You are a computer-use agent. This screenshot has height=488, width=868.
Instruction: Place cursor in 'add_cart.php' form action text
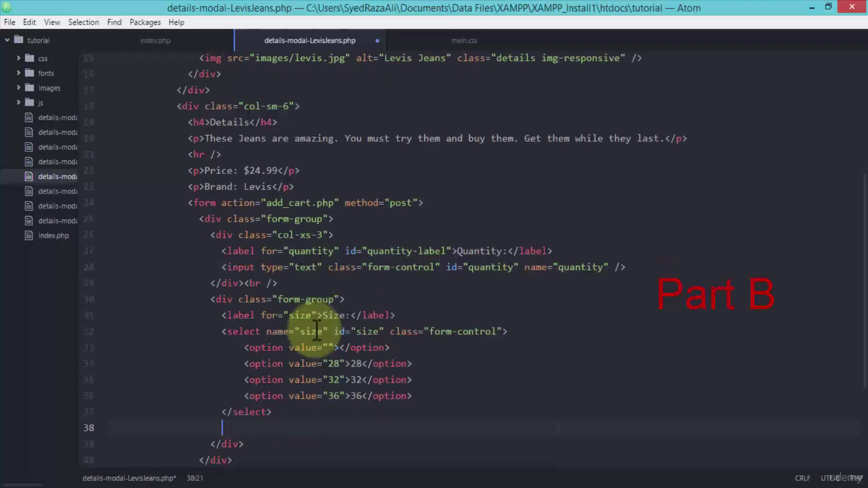300,203
